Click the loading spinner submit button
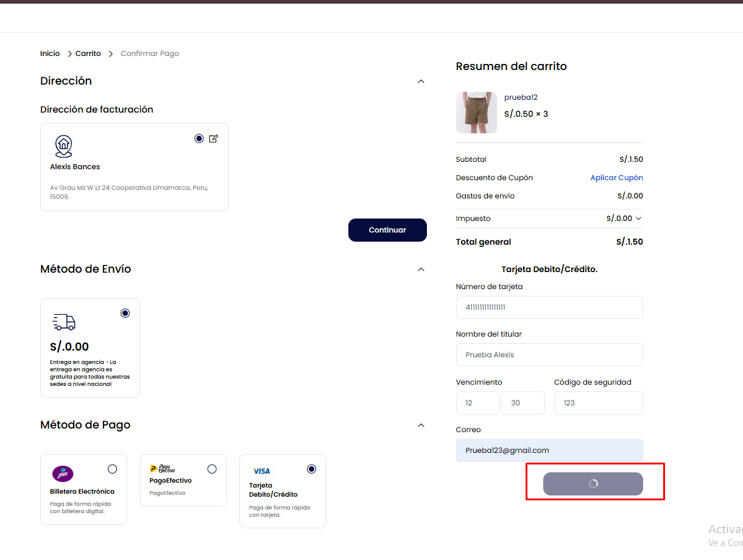 (x=593, y=483)
